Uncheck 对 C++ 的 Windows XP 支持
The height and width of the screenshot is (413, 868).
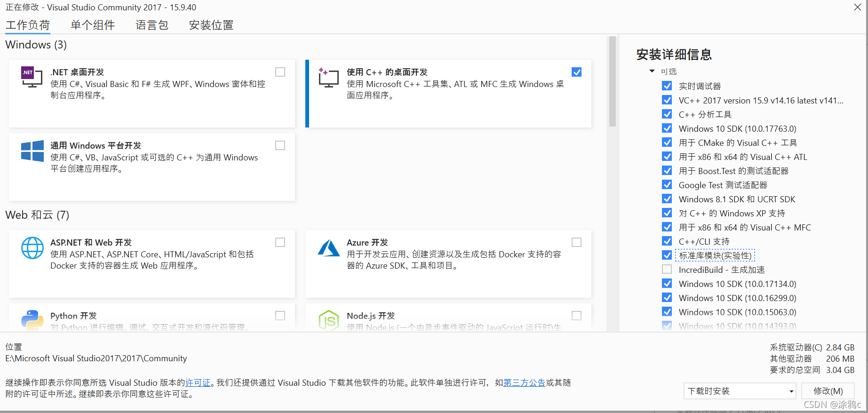pos(667,213)
